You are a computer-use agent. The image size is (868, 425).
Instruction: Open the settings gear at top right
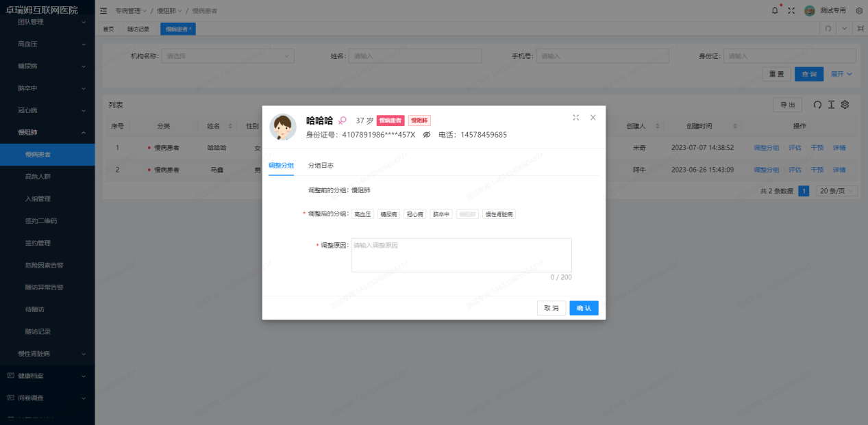click(859, 10)
